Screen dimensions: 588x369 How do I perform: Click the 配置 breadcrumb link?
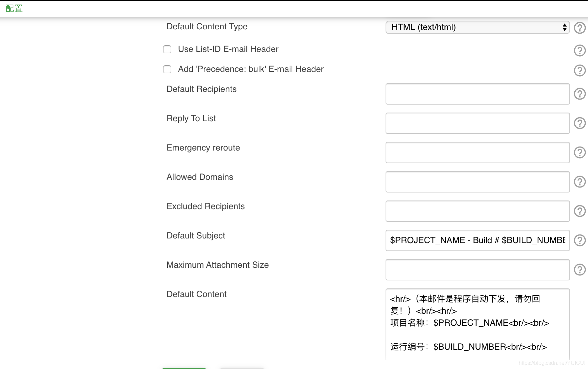[x=14, y=8]
